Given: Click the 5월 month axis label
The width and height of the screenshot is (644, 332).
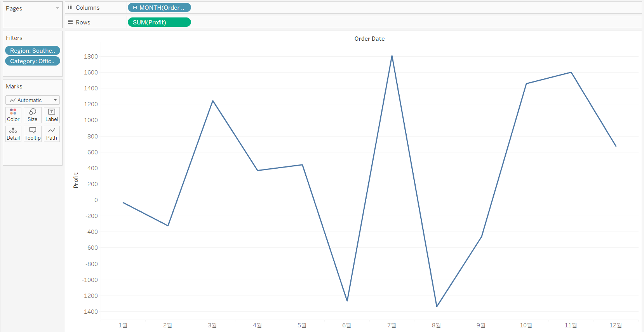Looking at the screenshot, I should pyautogui.click(x=302, y=325).
